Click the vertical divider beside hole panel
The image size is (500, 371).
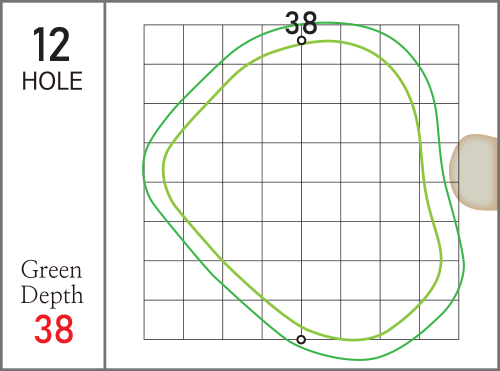point(105,185)
